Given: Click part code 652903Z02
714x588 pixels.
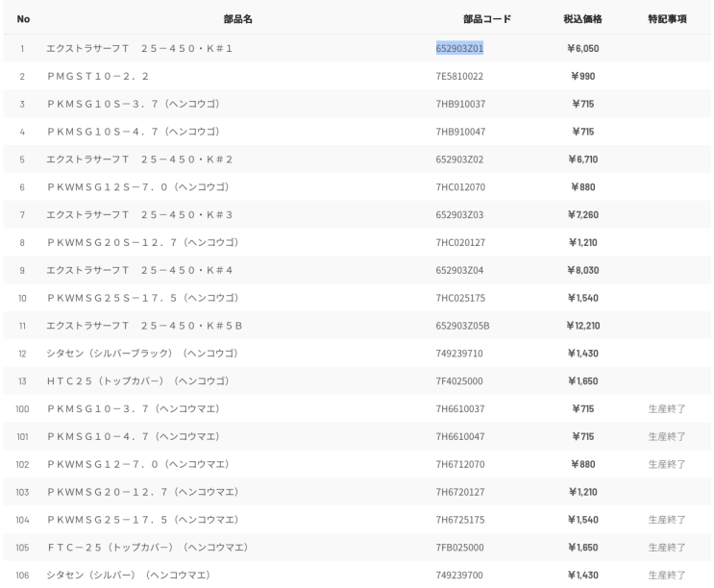Looking at the screenshot, I should pos(459,159).
